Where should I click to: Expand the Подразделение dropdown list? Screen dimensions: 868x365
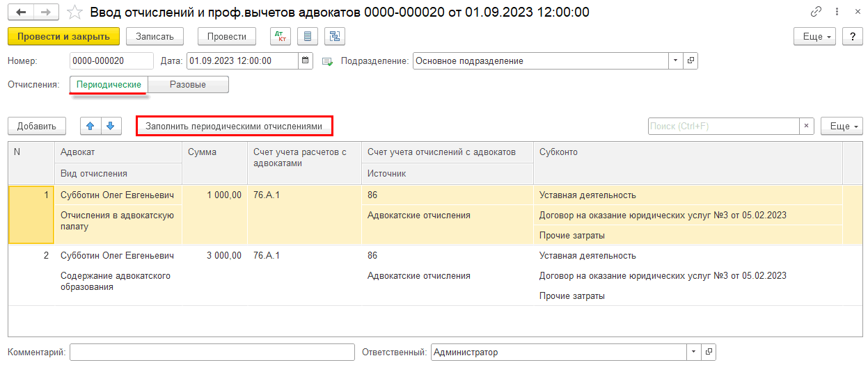click(x=675, y=61)
